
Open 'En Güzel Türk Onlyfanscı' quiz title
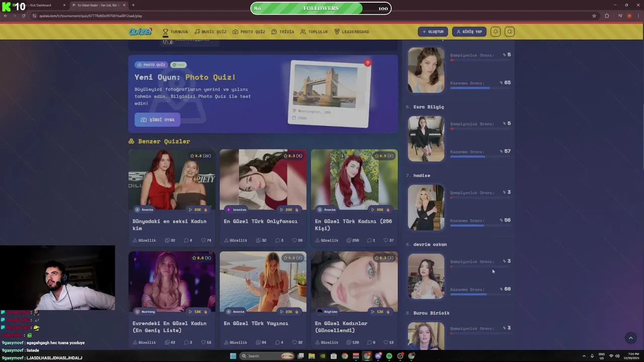[x=261, y=221]
